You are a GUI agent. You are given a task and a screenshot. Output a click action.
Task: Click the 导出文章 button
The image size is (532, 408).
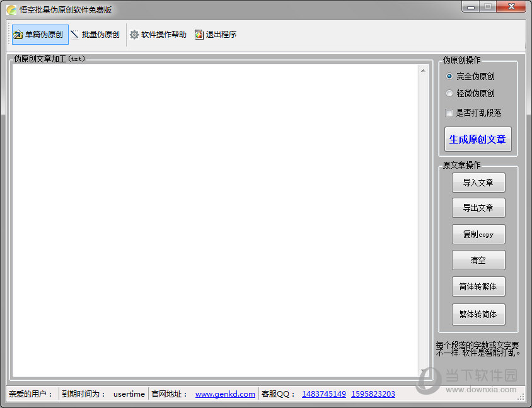478,208
